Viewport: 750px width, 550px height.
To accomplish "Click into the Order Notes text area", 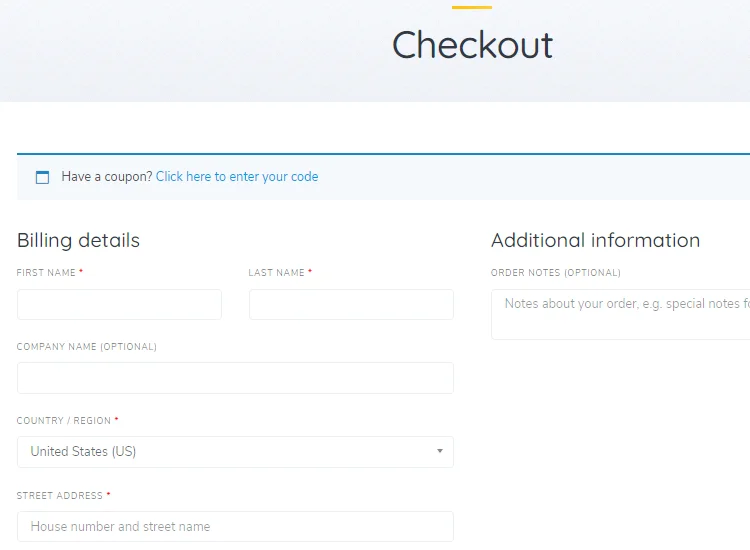I will [620, 314].
